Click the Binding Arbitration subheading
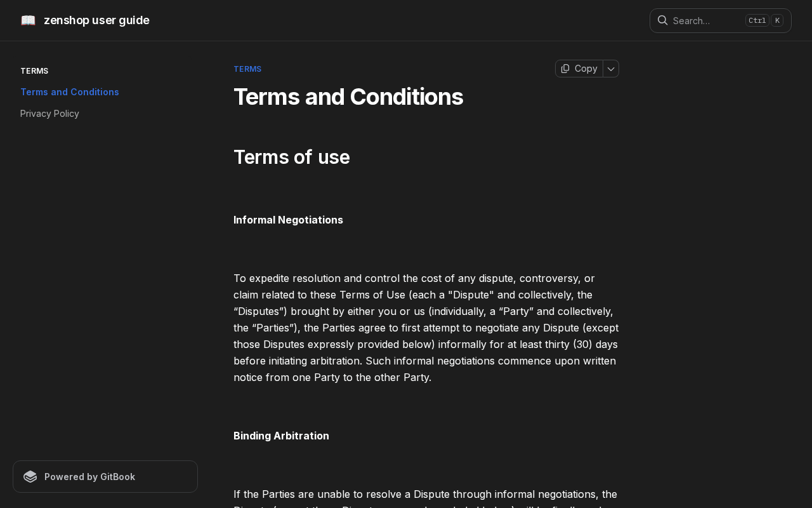This screenshot has height=508, width=812. coord(281,436)
